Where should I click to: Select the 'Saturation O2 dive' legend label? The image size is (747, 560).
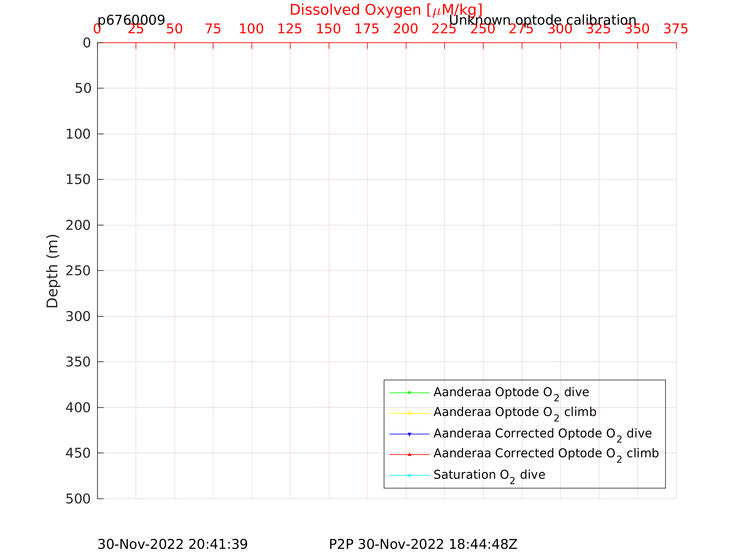(x=489, y=476)
